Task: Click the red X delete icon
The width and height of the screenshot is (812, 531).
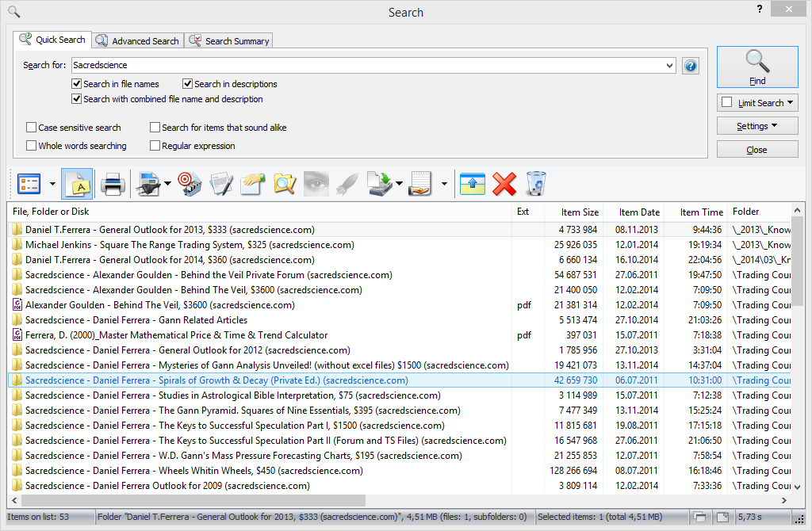Action: tap(505, 184)
